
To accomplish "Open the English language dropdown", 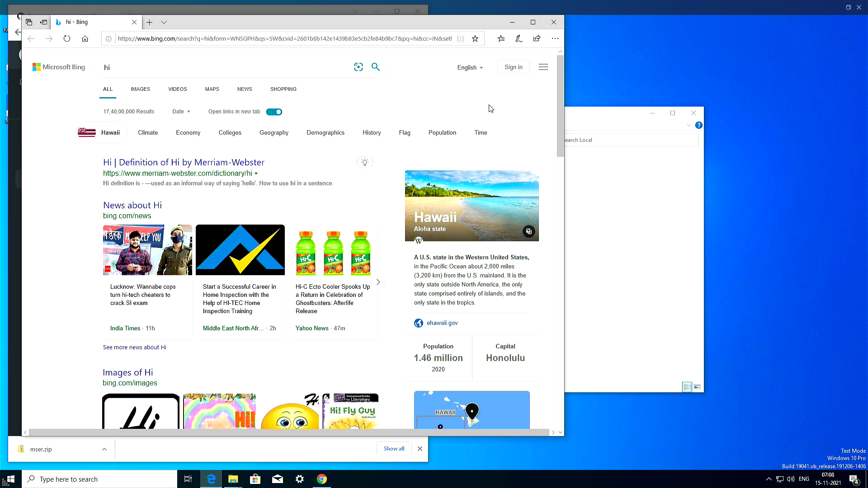I will pos(470,67).
